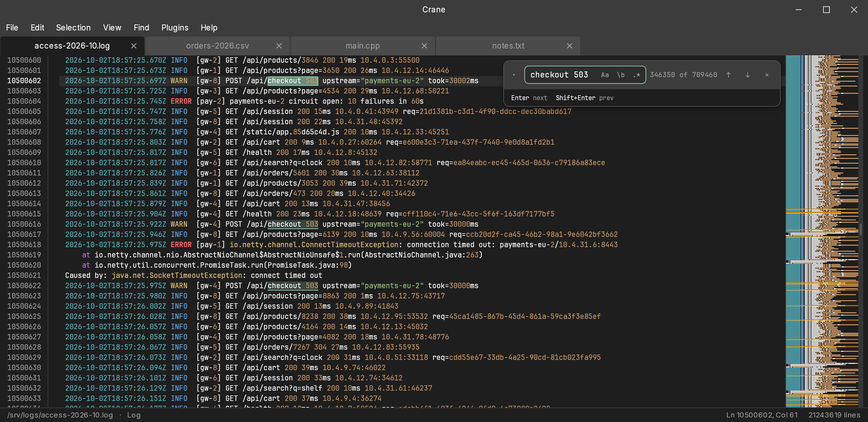
Task: Click 'Ln 10500602, Col 61' in status bar
Action: tap(762, 415)
